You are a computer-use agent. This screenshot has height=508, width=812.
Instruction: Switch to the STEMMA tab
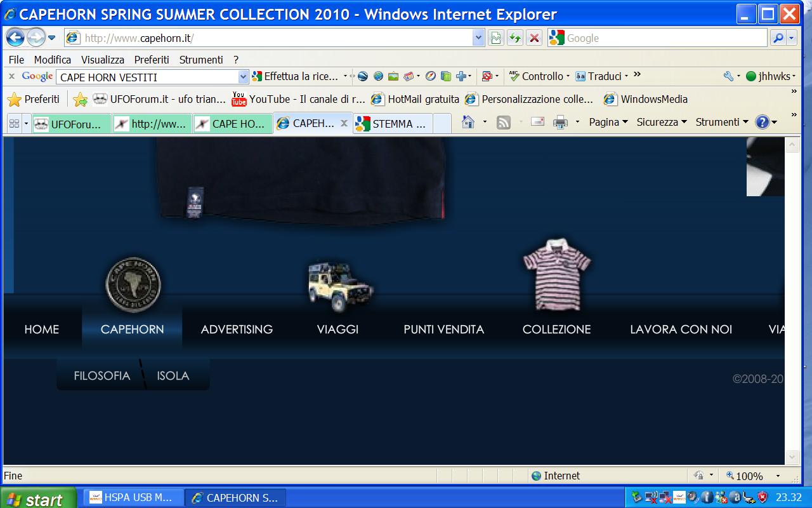[x=393, y=124]
